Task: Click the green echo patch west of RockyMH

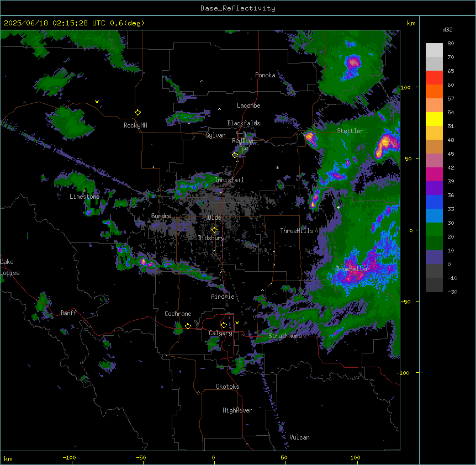Action: pyautogui.click(x=69, y=123)
